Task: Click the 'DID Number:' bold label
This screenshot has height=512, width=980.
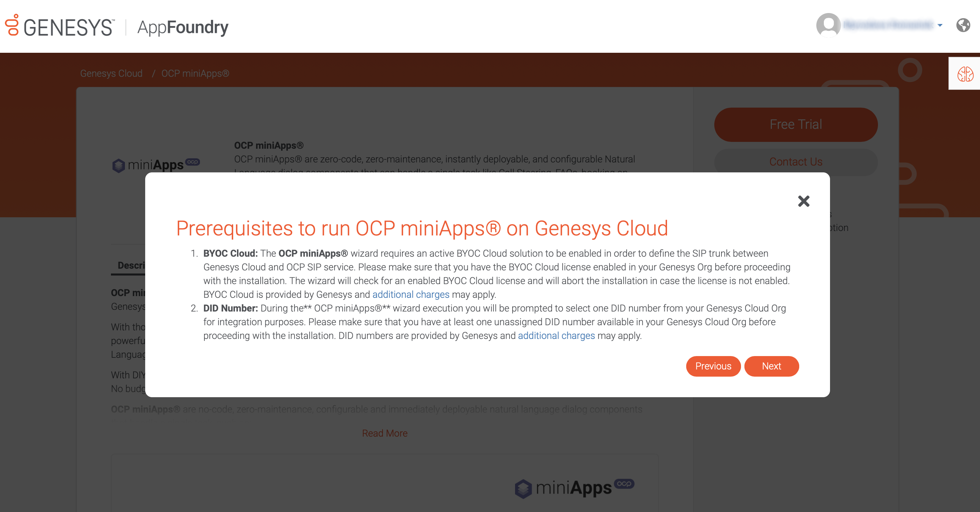Action: [x=230, y=308]
